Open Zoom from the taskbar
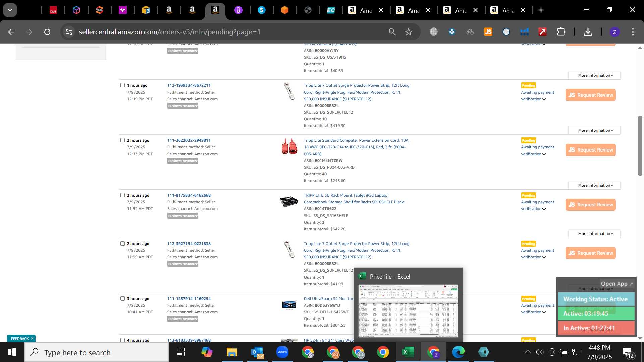Screen dimensions: 644x362 pyautogui.click(x=282, y=352)
